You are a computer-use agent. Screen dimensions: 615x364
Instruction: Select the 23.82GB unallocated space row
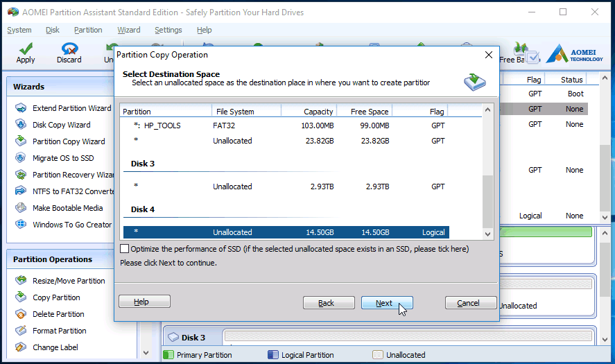point(286,141)
